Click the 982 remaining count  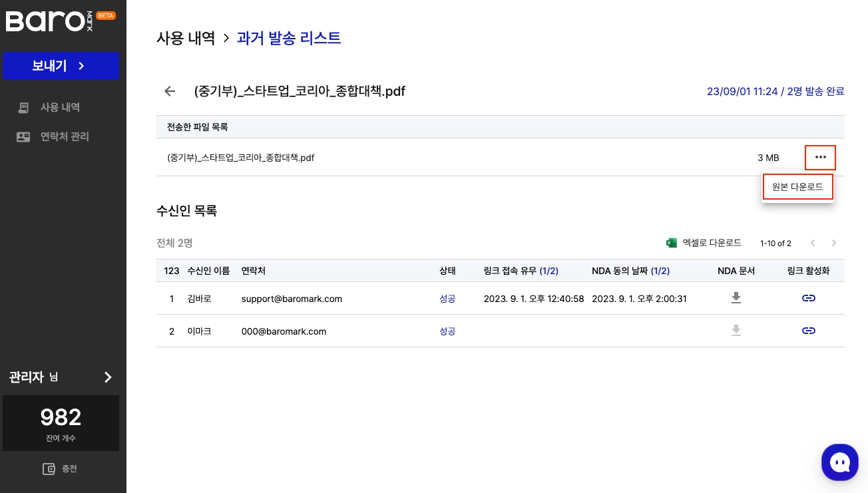(x=61, y=417)
